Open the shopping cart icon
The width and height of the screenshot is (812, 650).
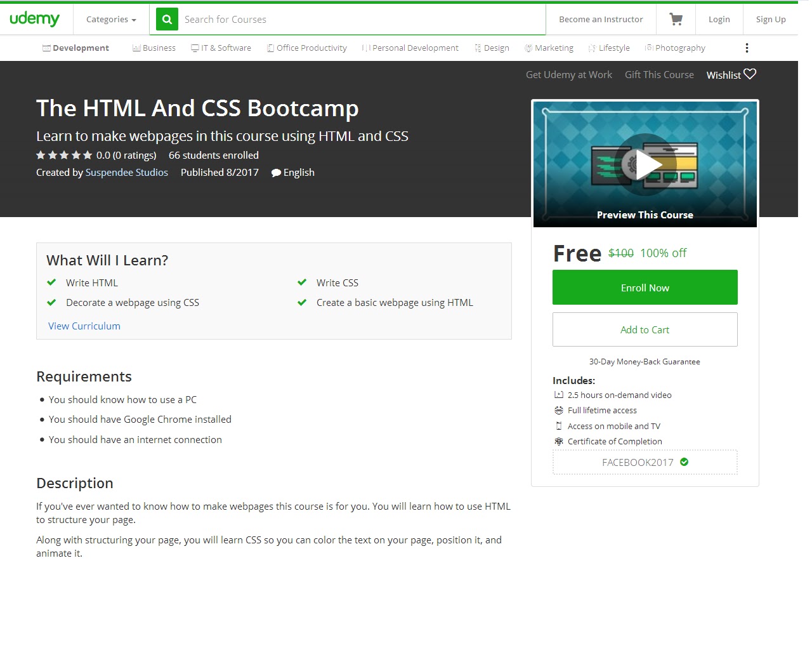[676, 20]
